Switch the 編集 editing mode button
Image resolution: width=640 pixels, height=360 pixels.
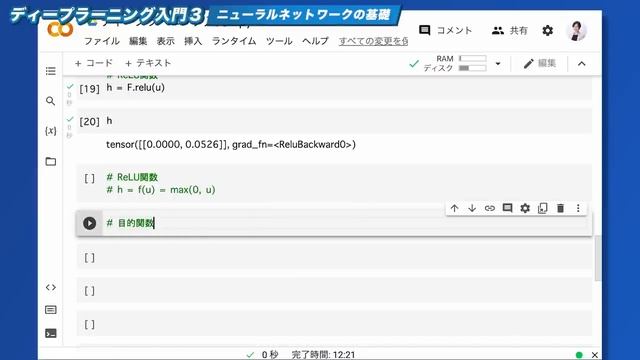click(x=539, y=63)
